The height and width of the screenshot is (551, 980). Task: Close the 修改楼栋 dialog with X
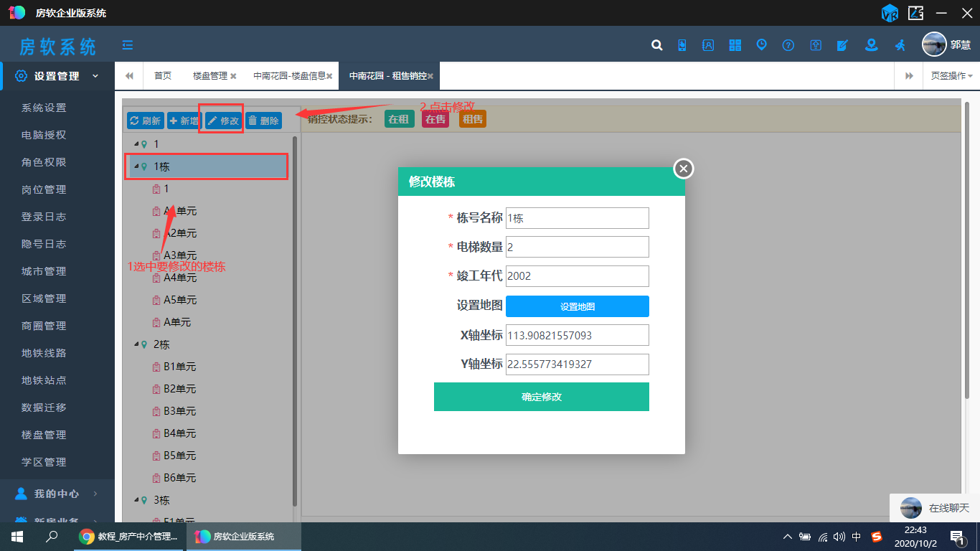click(684, 169)
